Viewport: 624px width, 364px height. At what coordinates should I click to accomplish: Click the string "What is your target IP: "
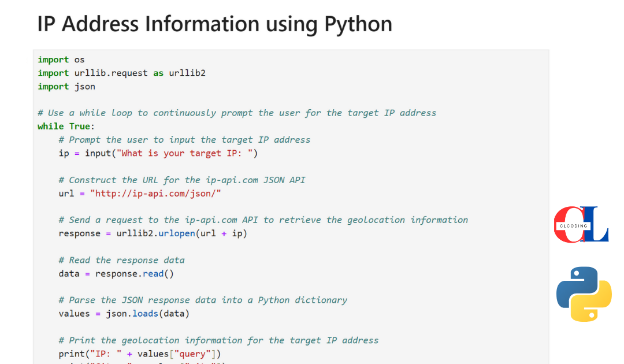pyautogui.click(x=185, y=154)
